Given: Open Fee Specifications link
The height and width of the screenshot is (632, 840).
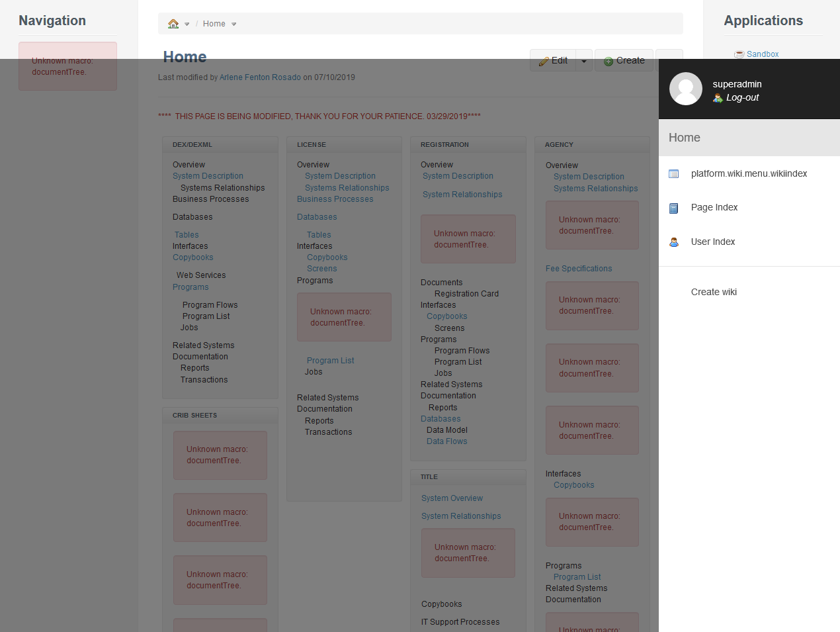Looking at the screenshot, I should tap(579, 269).
